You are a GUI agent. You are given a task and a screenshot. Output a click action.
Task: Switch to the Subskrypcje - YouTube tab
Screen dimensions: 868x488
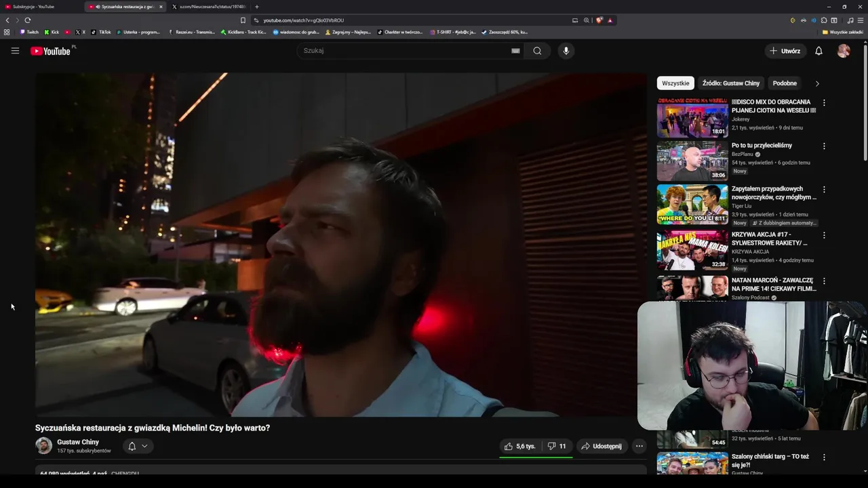[39, 7]
